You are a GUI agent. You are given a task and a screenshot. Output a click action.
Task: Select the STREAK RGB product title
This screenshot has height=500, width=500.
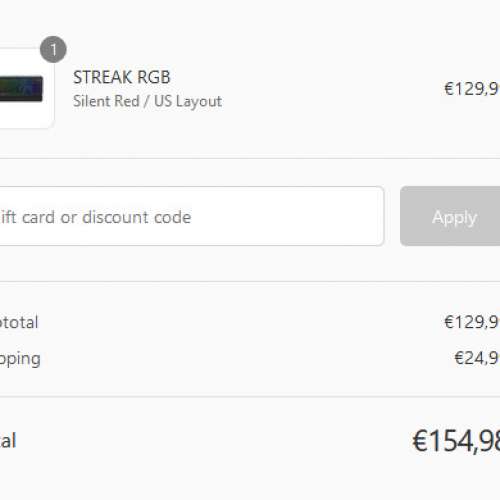pyautogui.click(x=122, y=77)
